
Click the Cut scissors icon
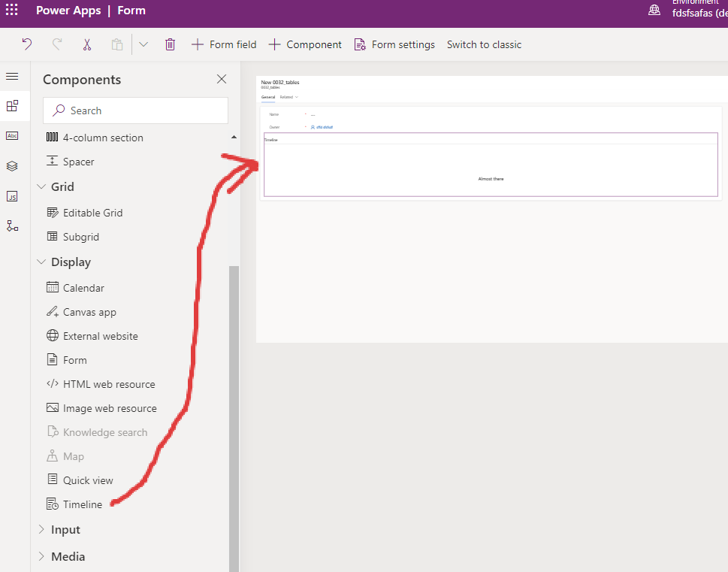coord(87,44)
